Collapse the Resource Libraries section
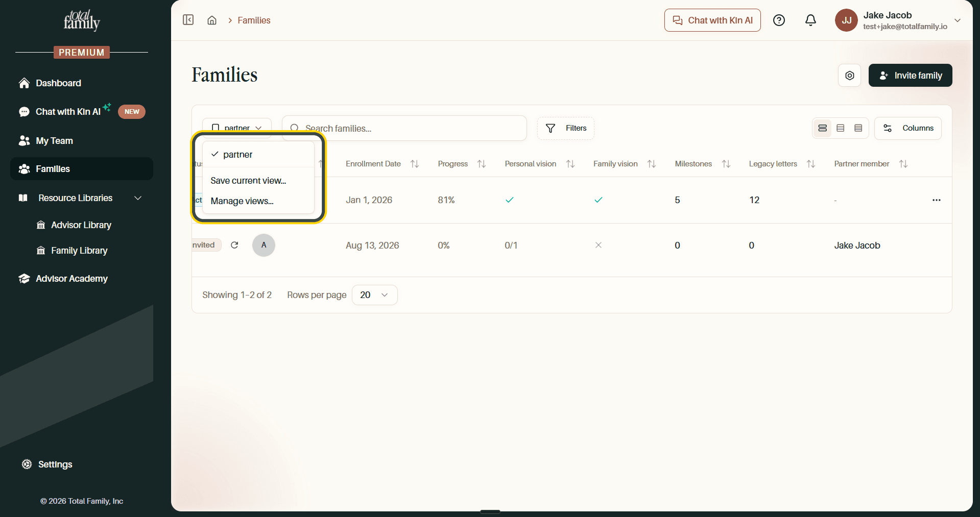 138,198
